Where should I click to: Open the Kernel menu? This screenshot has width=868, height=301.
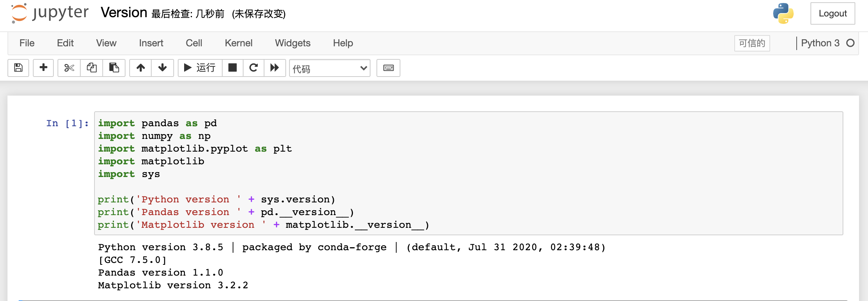239,43
